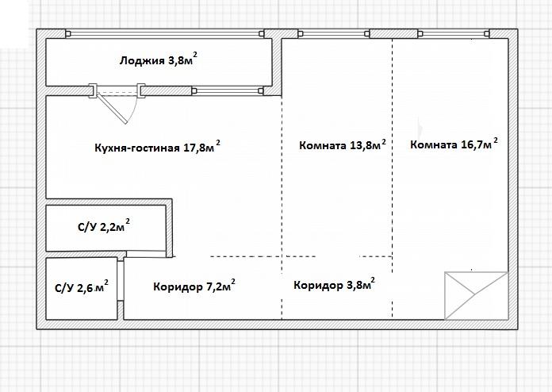Viewport: 552px width, 392px height.
Task: Select the Коридор 3,8м² label
Action: 333,286
